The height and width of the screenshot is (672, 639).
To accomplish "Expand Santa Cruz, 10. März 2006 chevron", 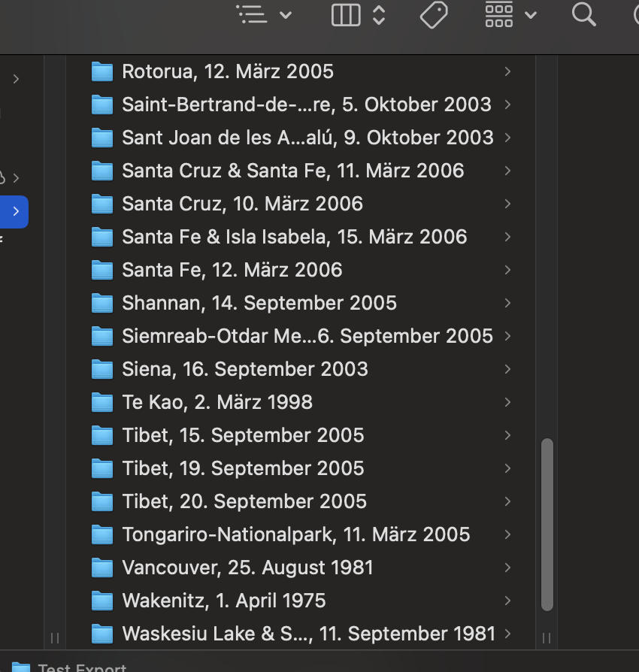I will coord(508,204).
